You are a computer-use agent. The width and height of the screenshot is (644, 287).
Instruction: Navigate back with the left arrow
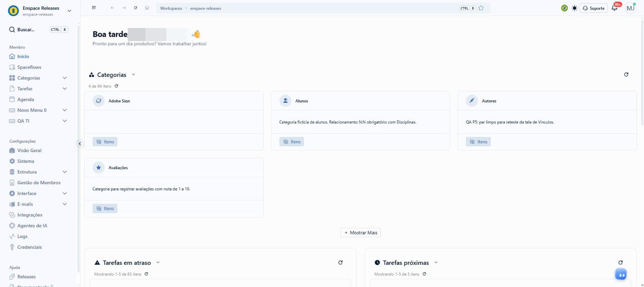coord(113,8)
